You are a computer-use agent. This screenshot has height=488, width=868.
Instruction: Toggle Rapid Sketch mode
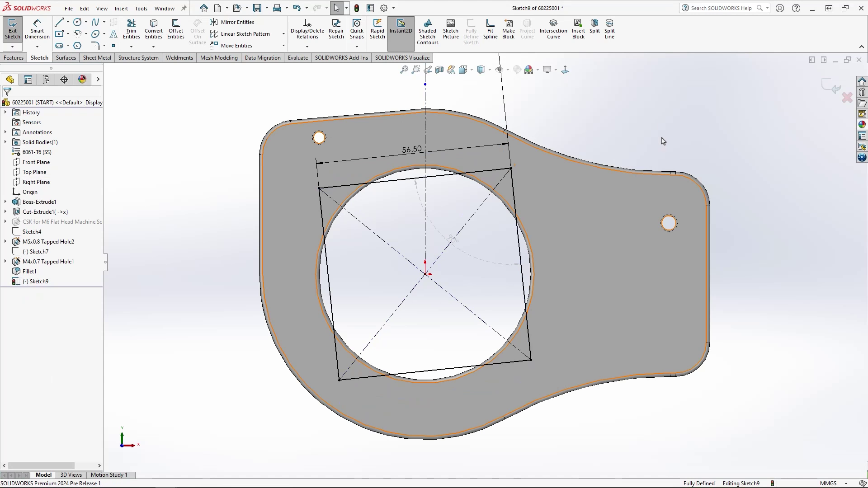coord(377,29)
